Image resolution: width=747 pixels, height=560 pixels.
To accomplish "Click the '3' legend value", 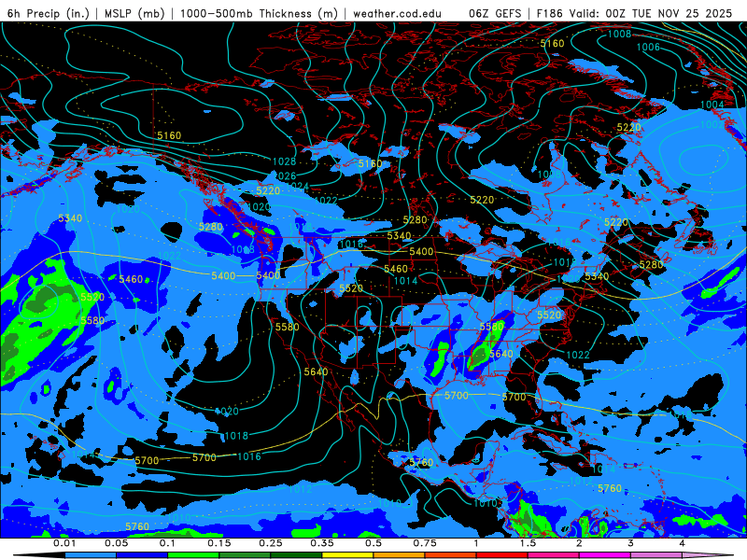I will pyautogui.click(x=631, y=543).
